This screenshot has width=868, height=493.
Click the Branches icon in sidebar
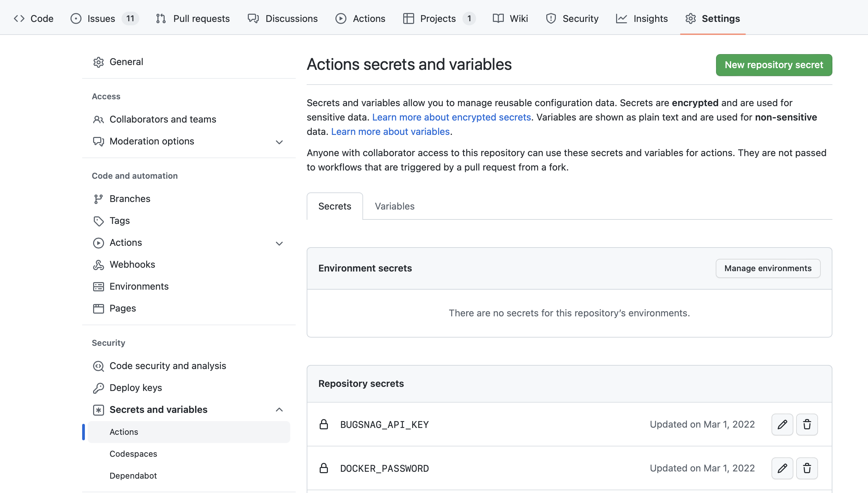click(98, 199)
